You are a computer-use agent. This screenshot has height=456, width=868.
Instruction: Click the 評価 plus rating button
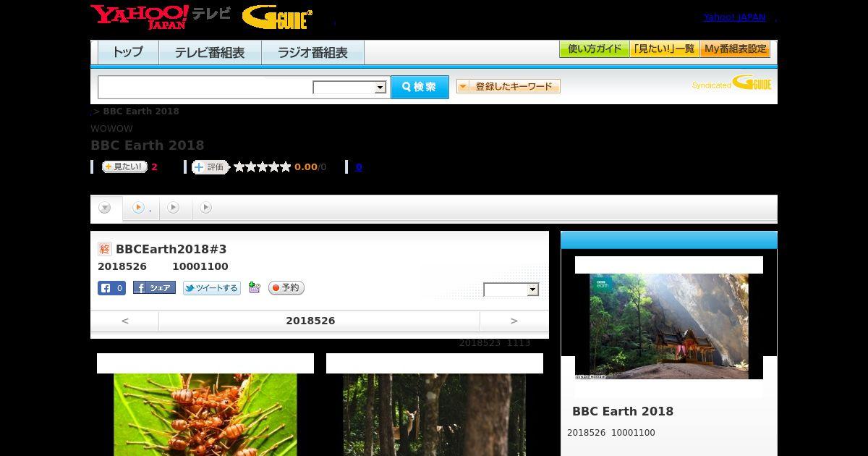pos(210,167)
